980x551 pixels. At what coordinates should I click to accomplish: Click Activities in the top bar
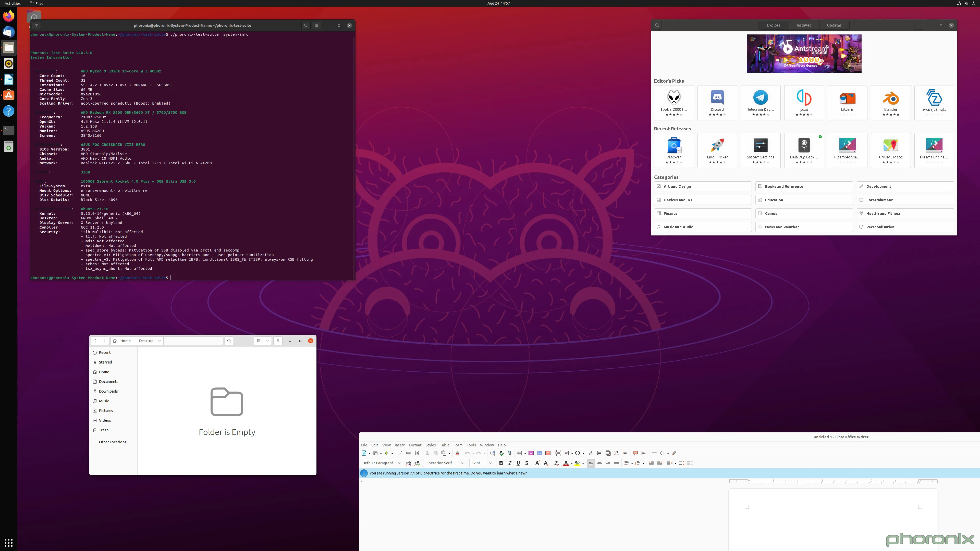tap(13, 3)
